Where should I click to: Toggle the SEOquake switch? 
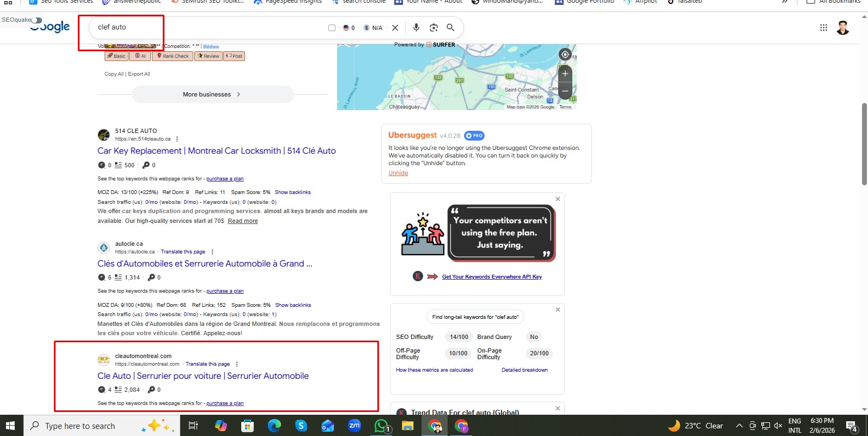pos(37,20)
